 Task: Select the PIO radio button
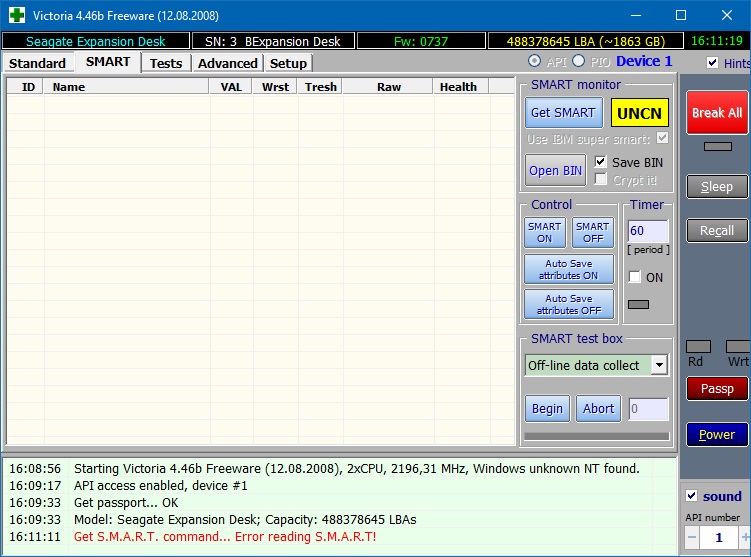tap(579, 61)
